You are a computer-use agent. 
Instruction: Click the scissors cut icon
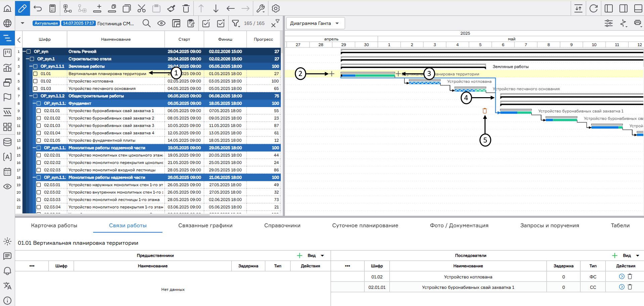pos(141,8)
